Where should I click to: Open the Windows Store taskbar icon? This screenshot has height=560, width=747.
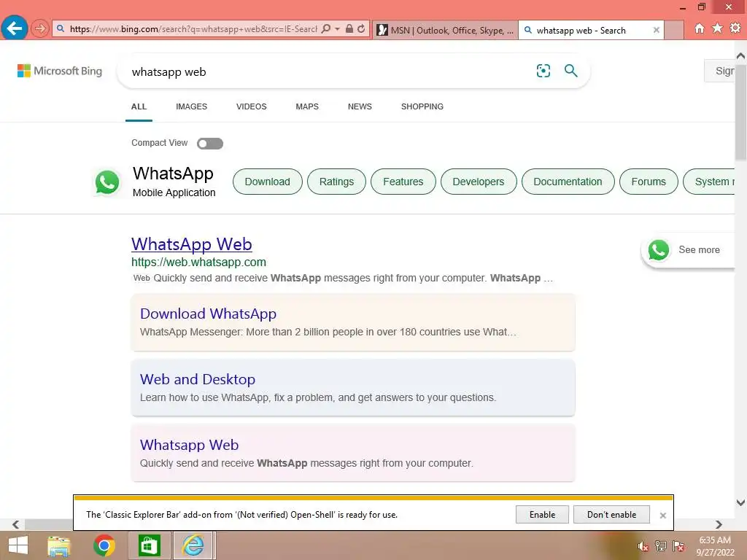click(x=149, y=545)
